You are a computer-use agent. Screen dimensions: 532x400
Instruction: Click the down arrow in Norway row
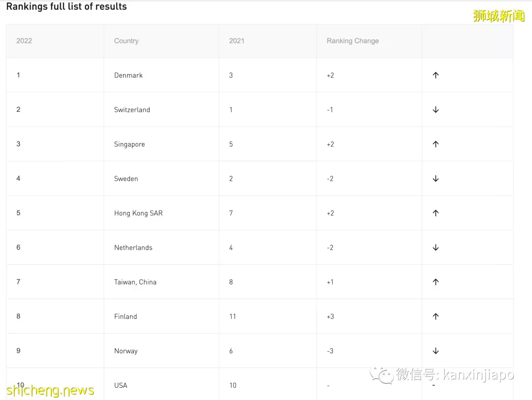[x=435, y=351]
